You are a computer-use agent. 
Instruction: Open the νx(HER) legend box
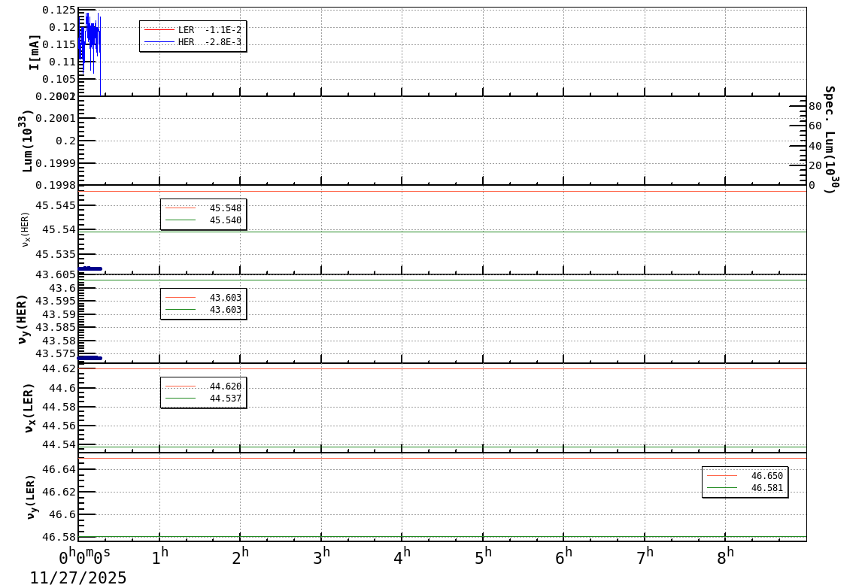(x=202, y=213)
